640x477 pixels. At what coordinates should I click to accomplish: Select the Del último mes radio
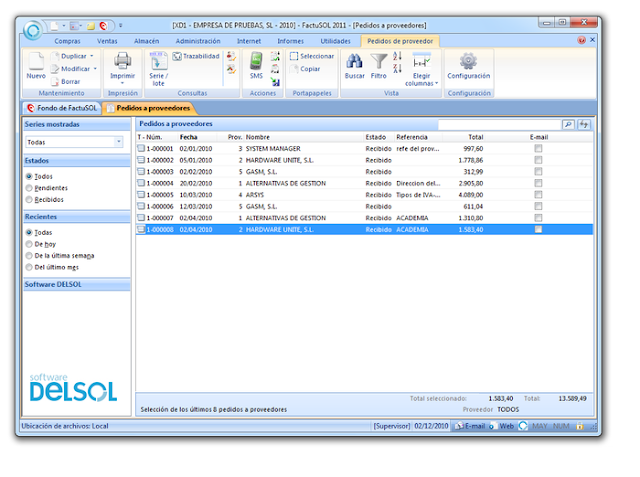[x=29, y=267]
